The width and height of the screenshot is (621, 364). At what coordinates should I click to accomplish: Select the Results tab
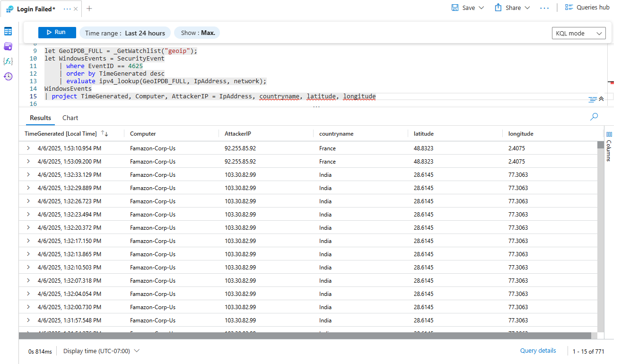(40, 118)
